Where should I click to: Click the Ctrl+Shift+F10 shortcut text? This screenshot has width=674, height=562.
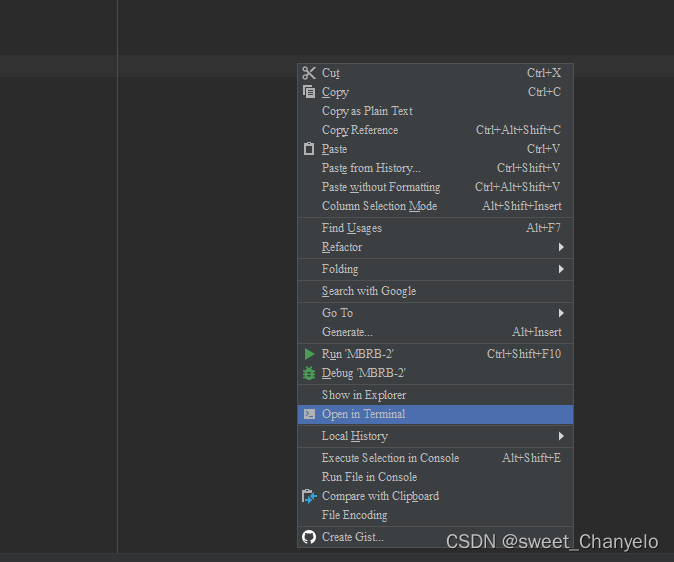tap(524, 354)
